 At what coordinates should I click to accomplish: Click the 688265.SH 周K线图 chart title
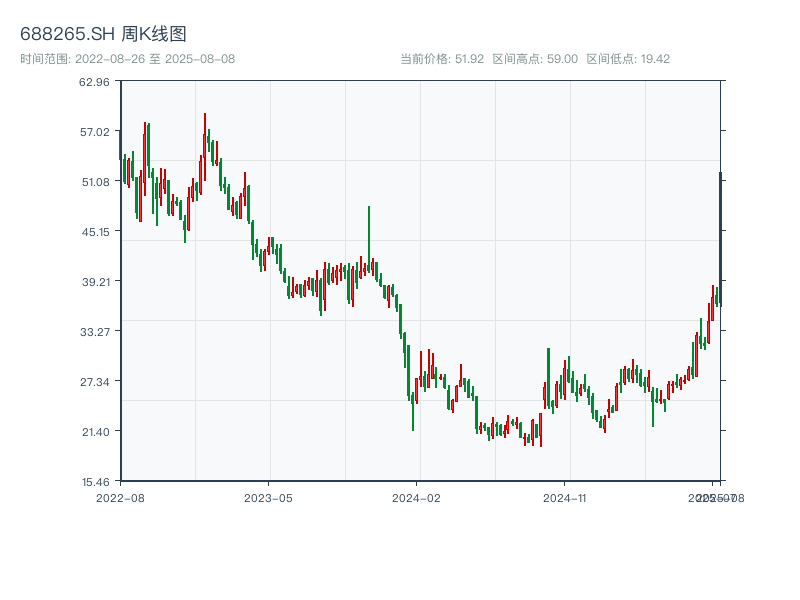[x=103, y=35]
